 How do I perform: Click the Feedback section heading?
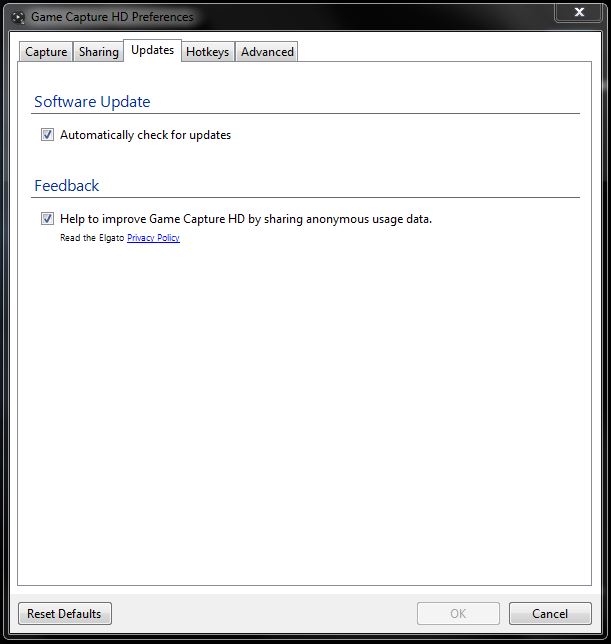[67, 186]
